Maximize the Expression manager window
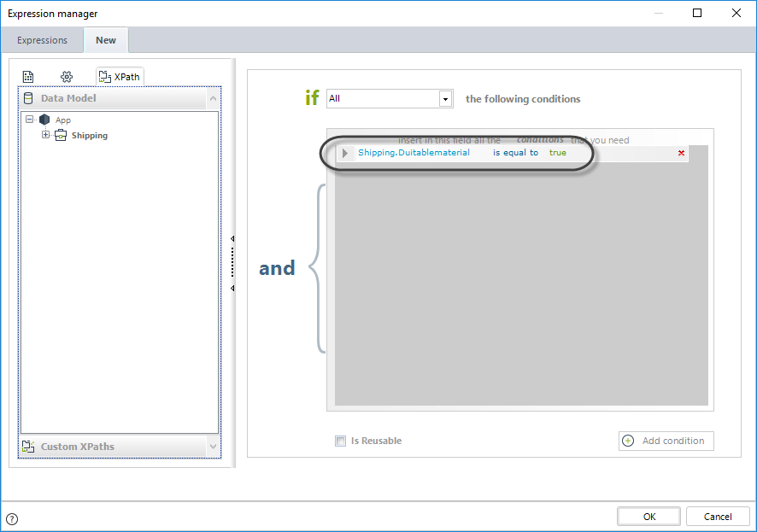 click(697, 13)
